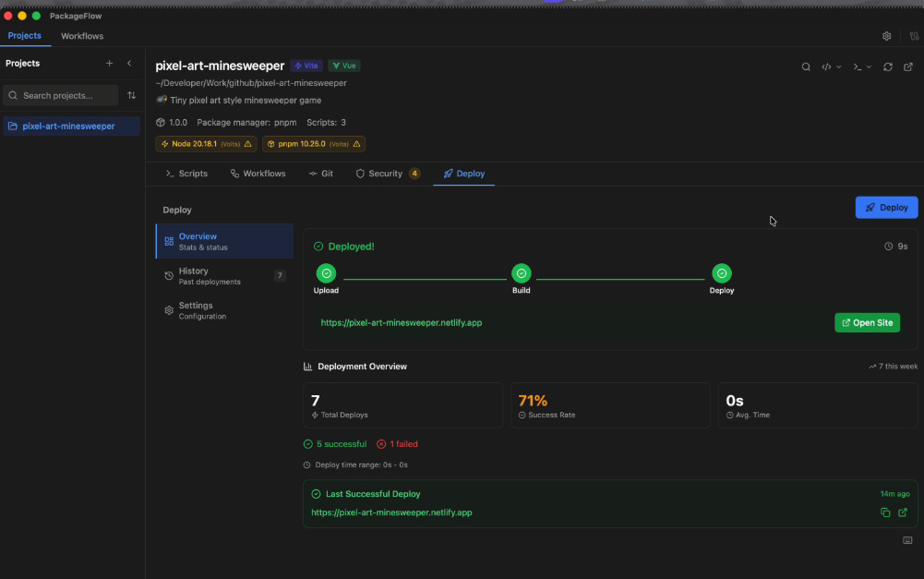Open project externally via header icon
This screenshot has height=579, width=924.
tap(908, 66)
